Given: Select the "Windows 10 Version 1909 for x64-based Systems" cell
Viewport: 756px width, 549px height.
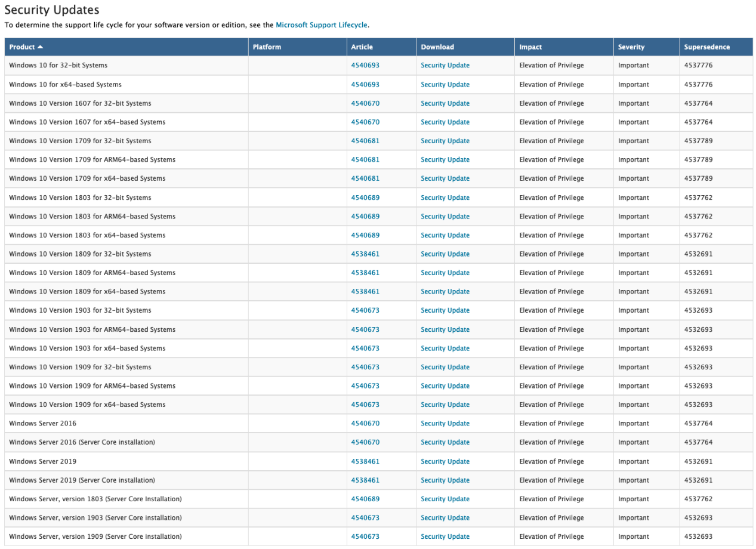Looking at the screenshot, I should pyautogui.click(x=126, y=405).
